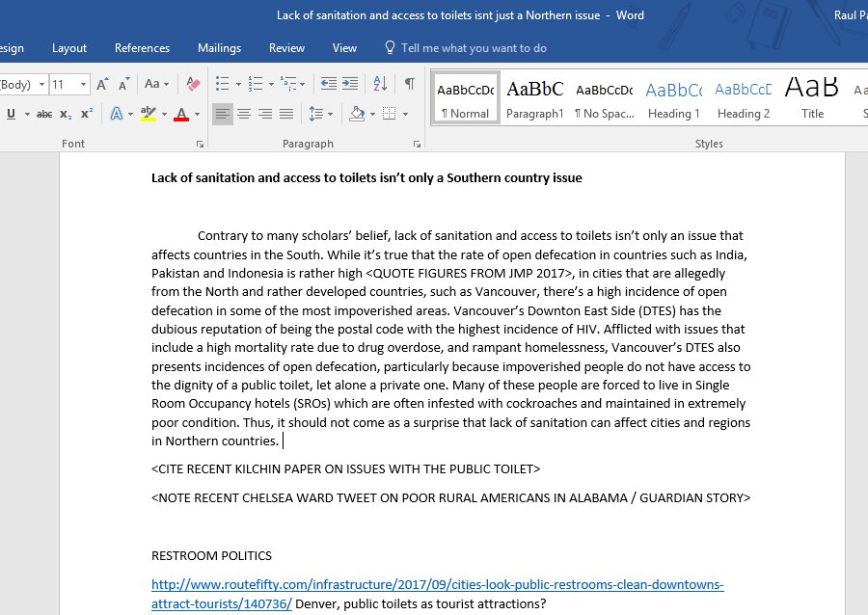Click "Denver, public toilets as tourist attractions?" text

(x=420, y=604)
